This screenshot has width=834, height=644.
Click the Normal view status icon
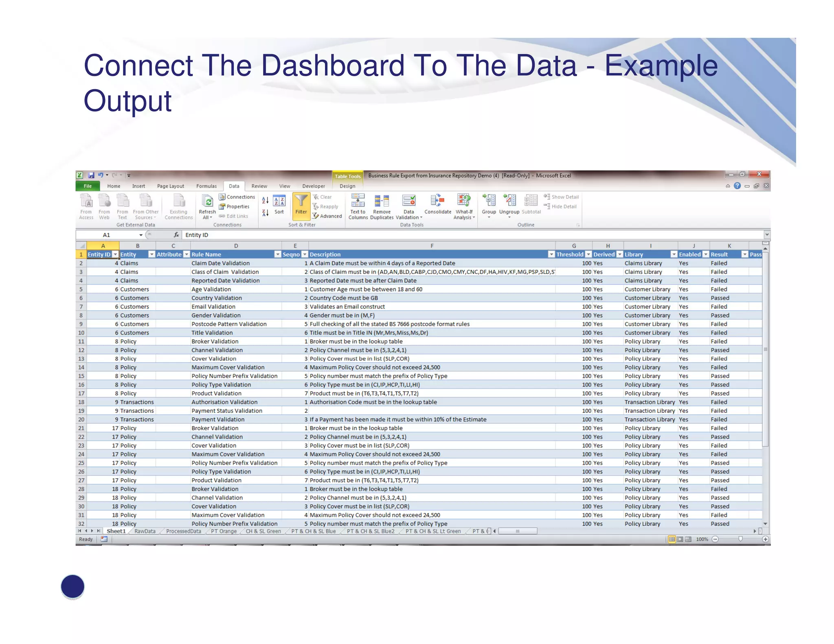(x=672, y=539)
